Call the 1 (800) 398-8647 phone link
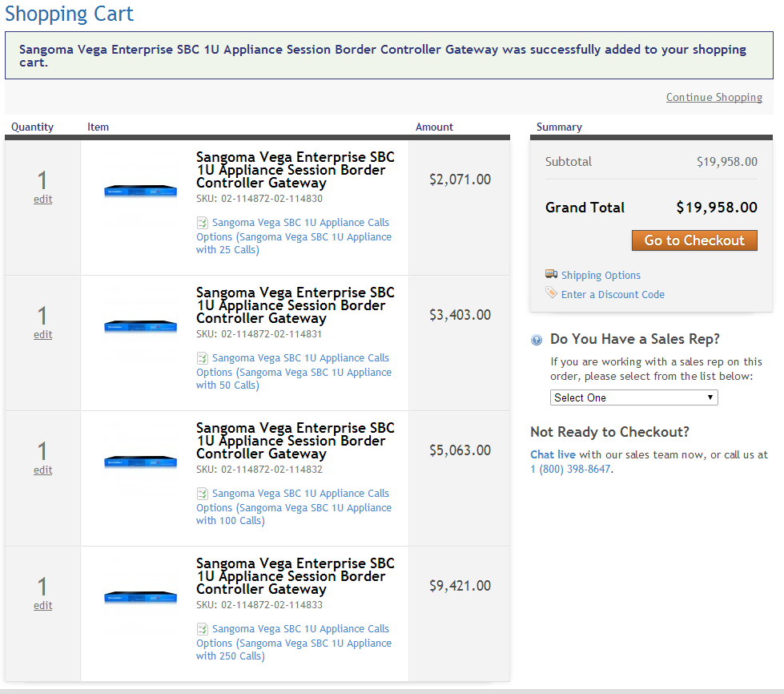Viewport: 784px width, 694px height. click(570, 469)
